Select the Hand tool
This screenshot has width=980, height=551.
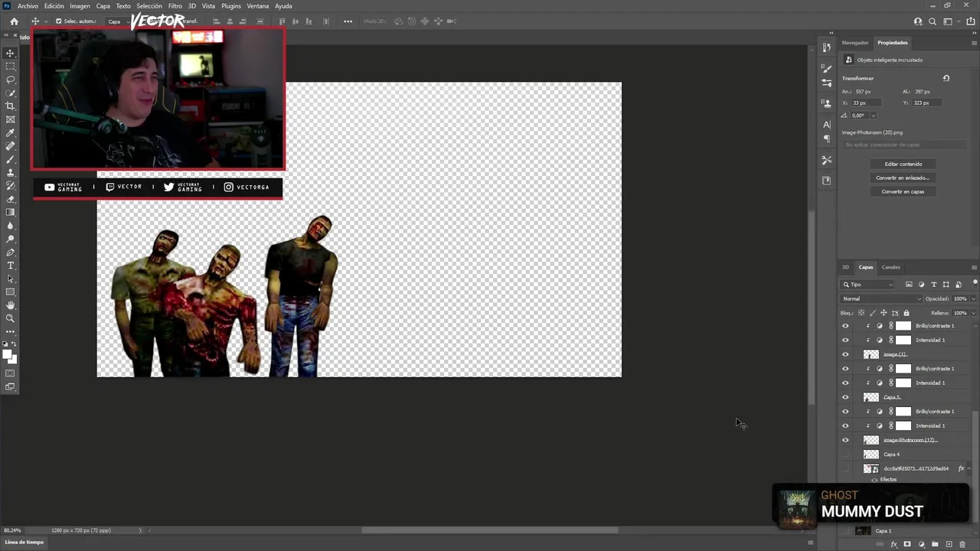click(x=11, y=305)
